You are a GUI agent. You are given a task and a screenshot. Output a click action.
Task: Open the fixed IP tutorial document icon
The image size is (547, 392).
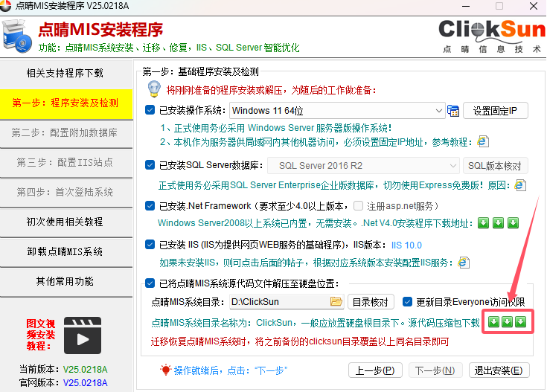(483, 141)
